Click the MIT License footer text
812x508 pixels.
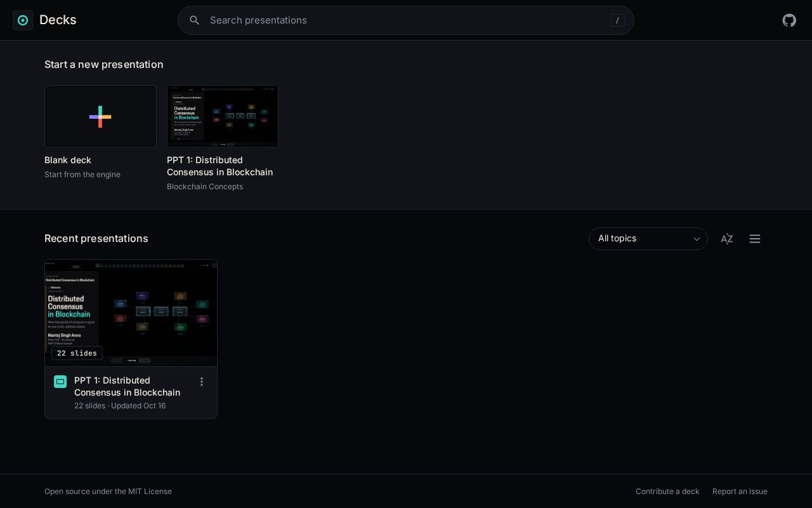[108, 491]
